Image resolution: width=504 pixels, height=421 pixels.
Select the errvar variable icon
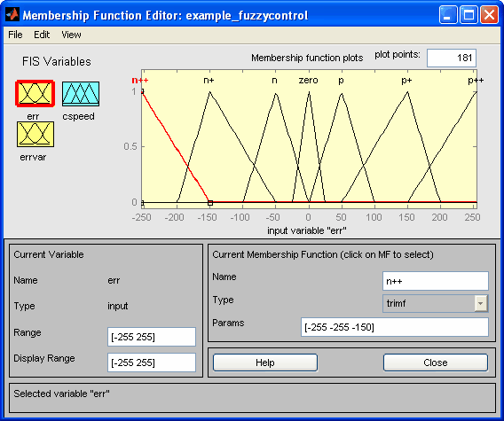[35, 134]
